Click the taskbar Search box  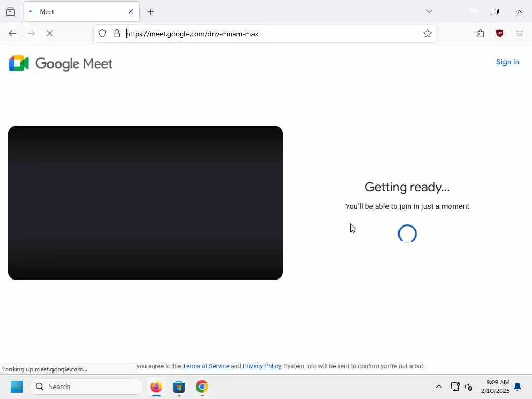coord(87,387)
